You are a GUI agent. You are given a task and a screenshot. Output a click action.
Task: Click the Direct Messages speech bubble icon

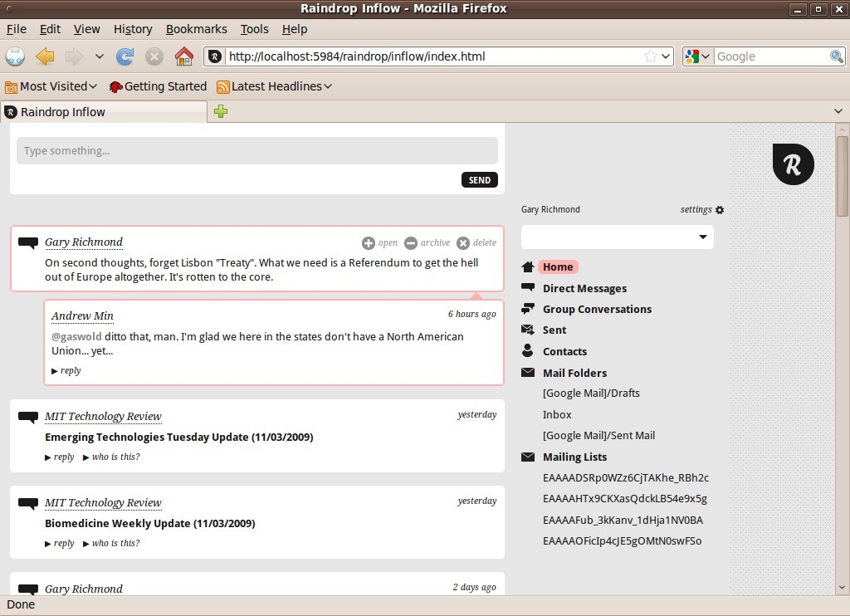(527, 287)
